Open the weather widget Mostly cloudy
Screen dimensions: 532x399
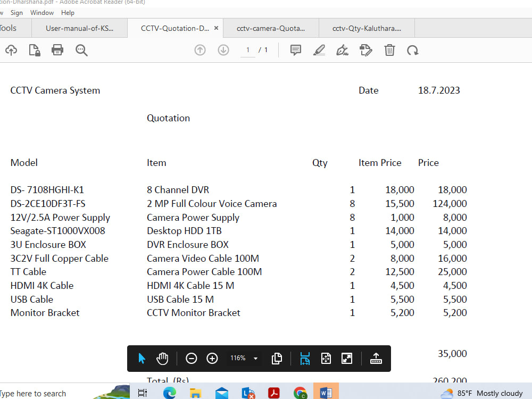[x=481, y=393]
